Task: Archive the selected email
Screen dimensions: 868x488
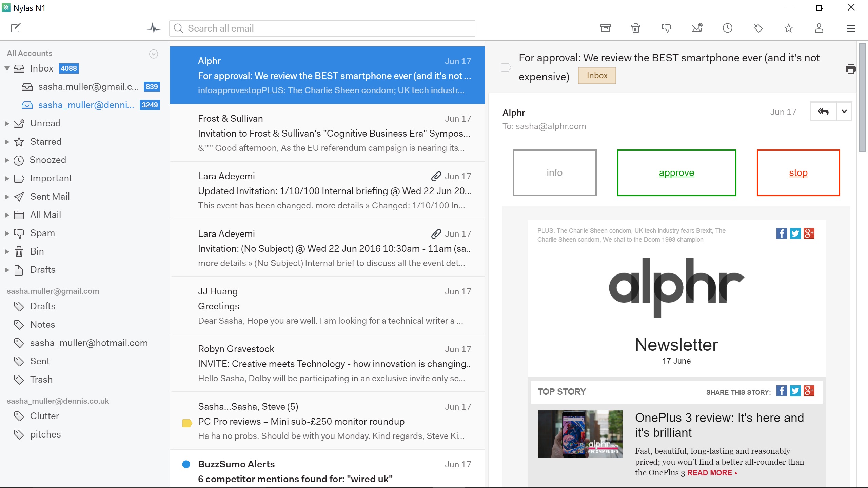Action: pyautogui.click(x=605, y=28)
